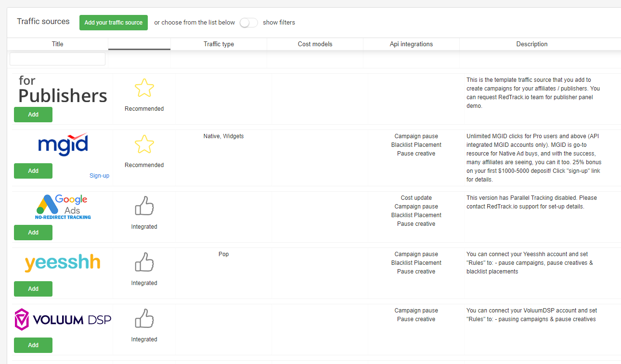The width and height of the screenshot is (621, 364).
Task: Toggle the show filters switch
Action: (x=248, y=23)
